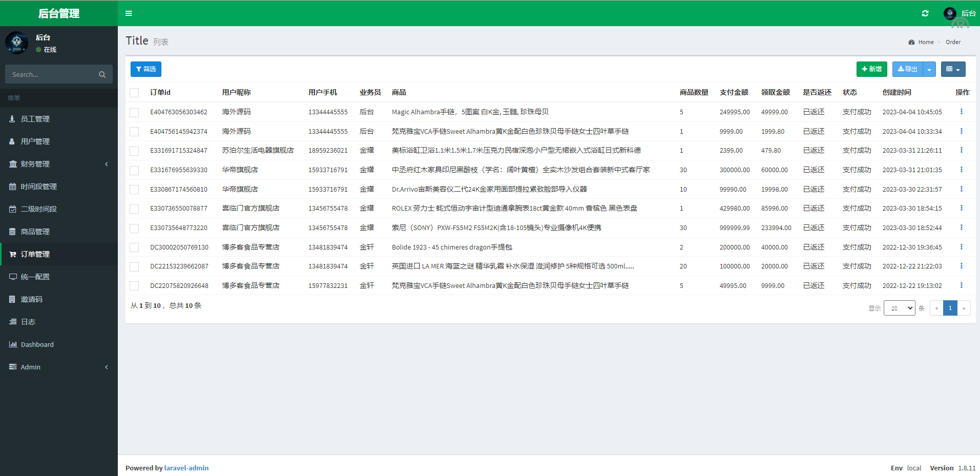Navigate to Home via the breadcrumb
Screen dimensions: 980x476
pyautogui.click(x=926, y=42)
